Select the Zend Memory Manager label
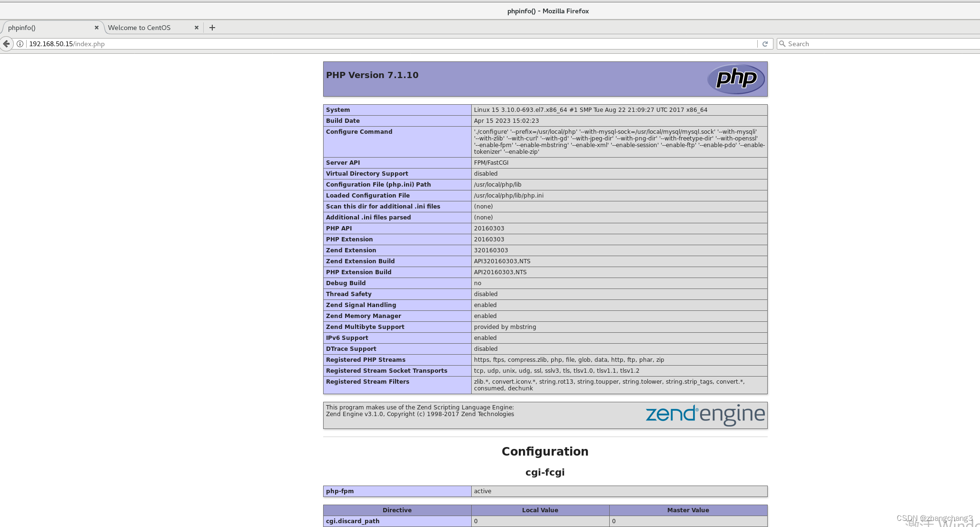This screenshot has width=980, height=527. 364,316
